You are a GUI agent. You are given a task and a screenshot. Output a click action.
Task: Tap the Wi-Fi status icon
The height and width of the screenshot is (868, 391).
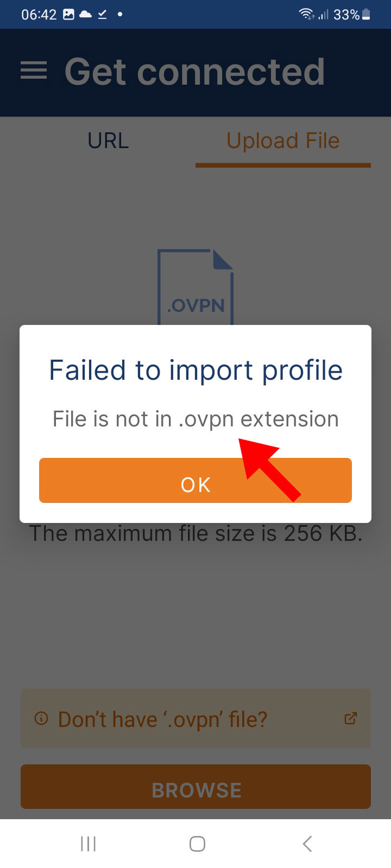[x=307, y=14]
